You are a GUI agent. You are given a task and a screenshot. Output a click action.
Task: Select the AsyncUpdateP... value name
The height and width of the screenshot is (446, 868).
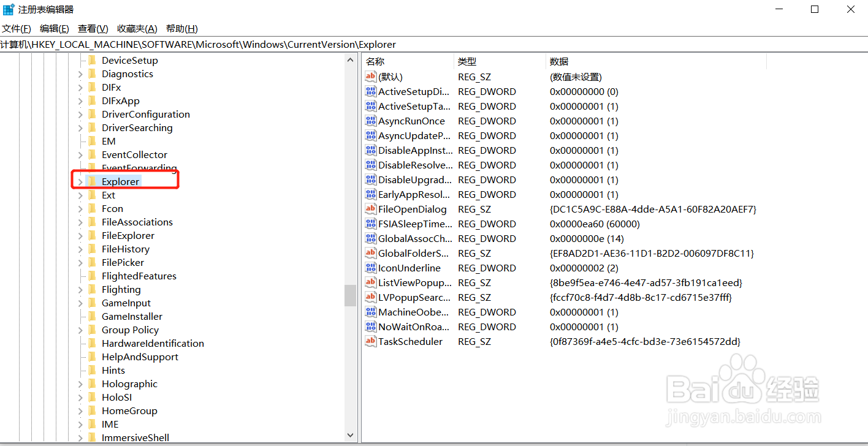[x=414, y=135]
